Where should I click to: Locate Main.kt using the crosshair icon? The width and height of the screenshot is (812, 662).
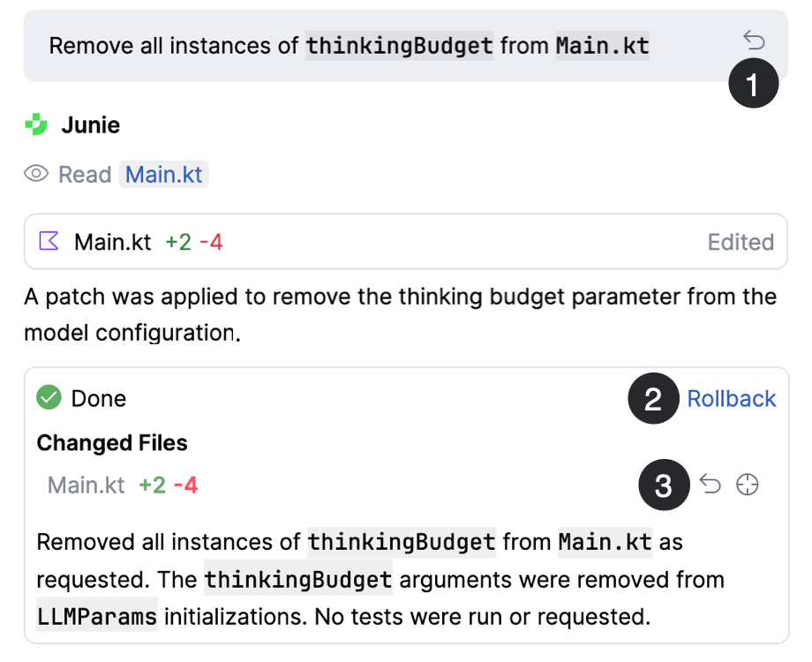coord(748,485)
